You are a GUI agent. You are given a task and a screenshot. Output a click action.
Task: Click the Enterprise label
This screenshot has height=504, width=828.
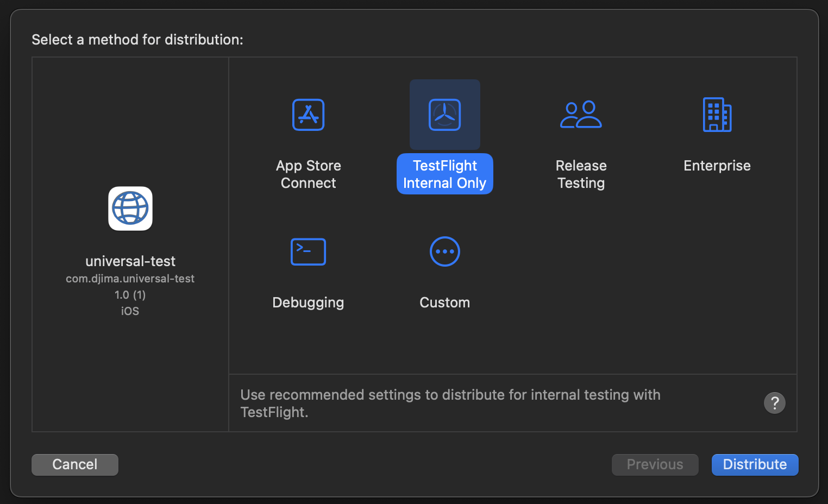717,166
